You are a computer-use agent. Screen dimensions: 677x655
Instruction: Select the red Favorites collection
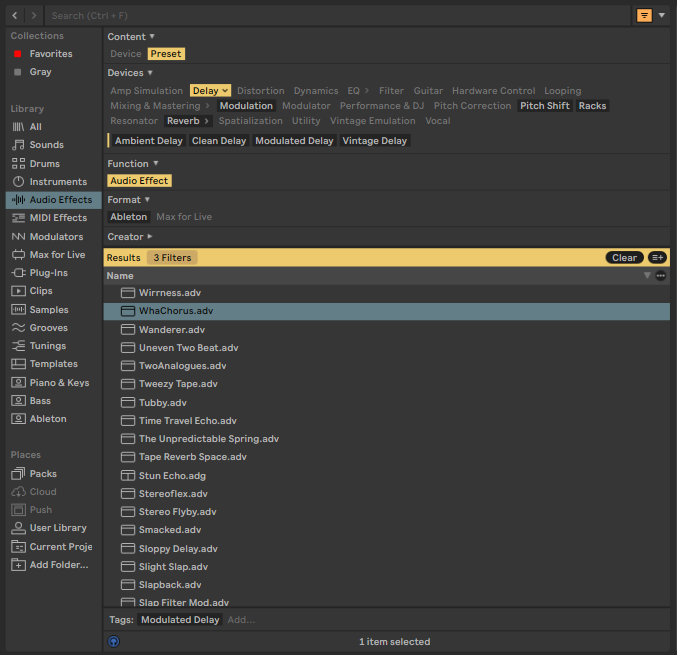[x=51, y=54]
